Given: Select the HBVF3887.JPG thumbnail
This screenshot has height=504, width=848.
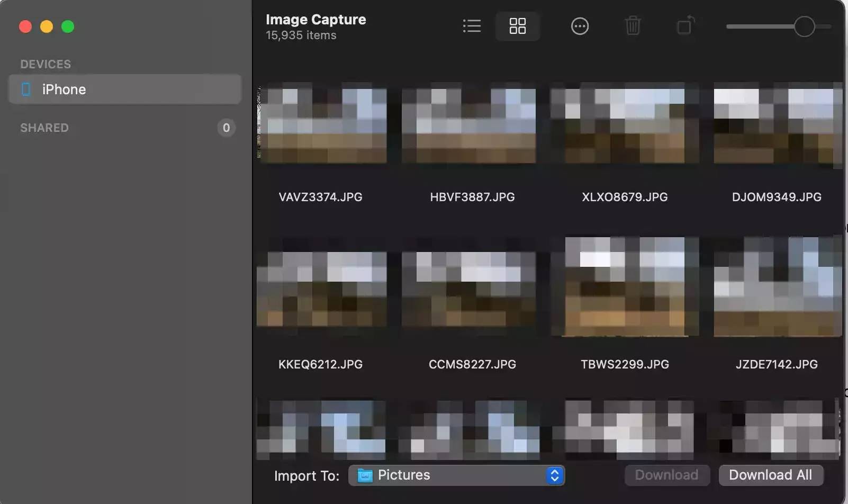Looking at the screenshot, I should 468,123.
